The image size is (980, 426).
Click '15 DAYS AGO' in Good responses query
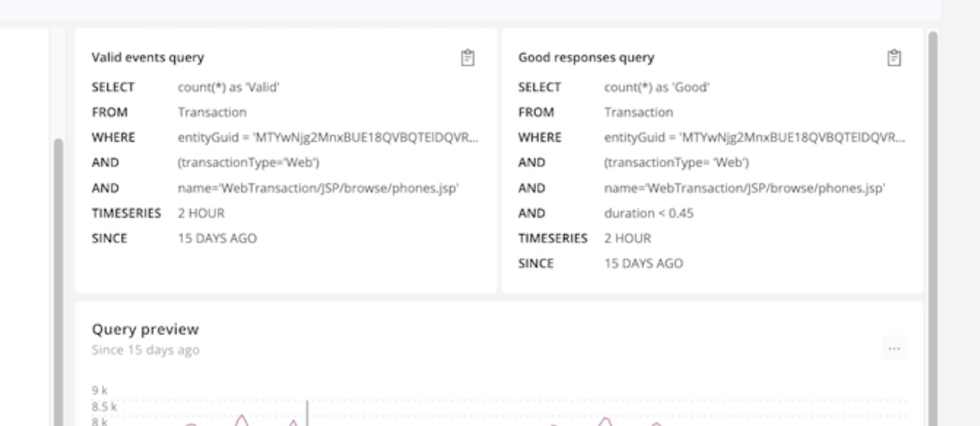tap(643, 264)
